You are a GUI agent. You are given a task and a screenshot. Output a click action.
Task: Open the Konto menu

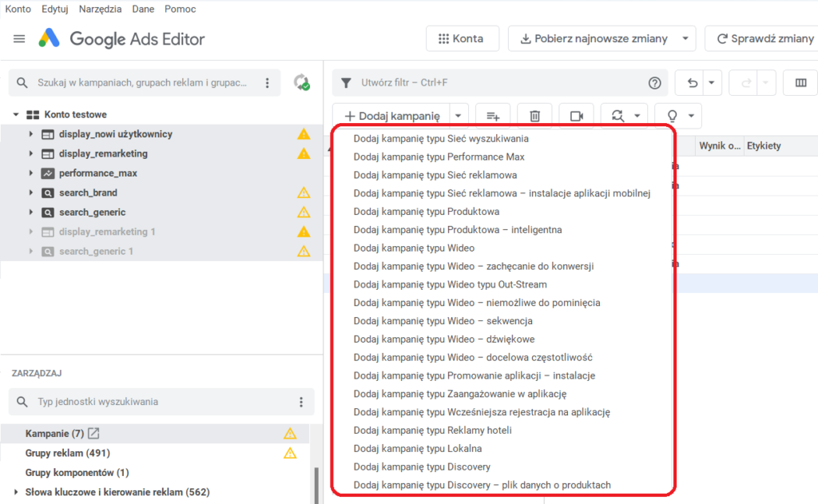[x=18, y=9]
